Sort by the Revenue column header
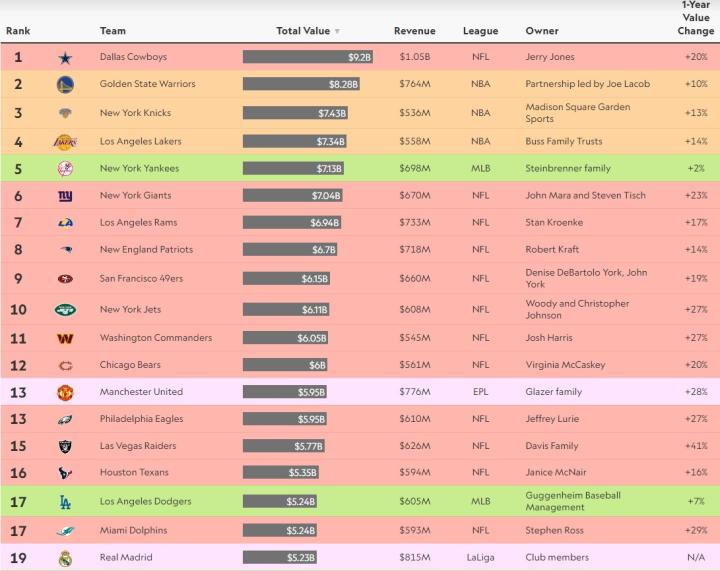This screenshot has width=720, height=571. [x=414, y=31]
